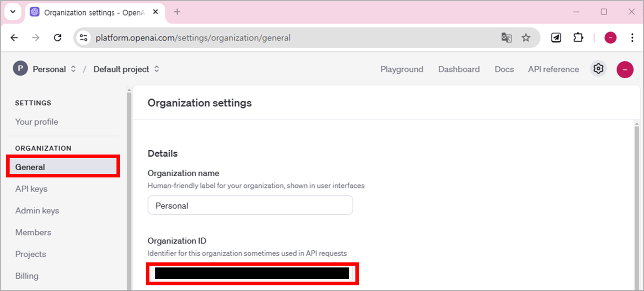Open API keys settings page

point(31,189)
